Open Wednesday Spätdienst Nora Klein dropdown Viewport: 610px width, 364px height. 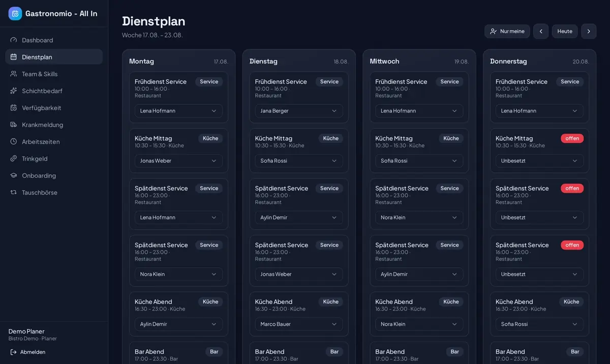pos(419,218)
